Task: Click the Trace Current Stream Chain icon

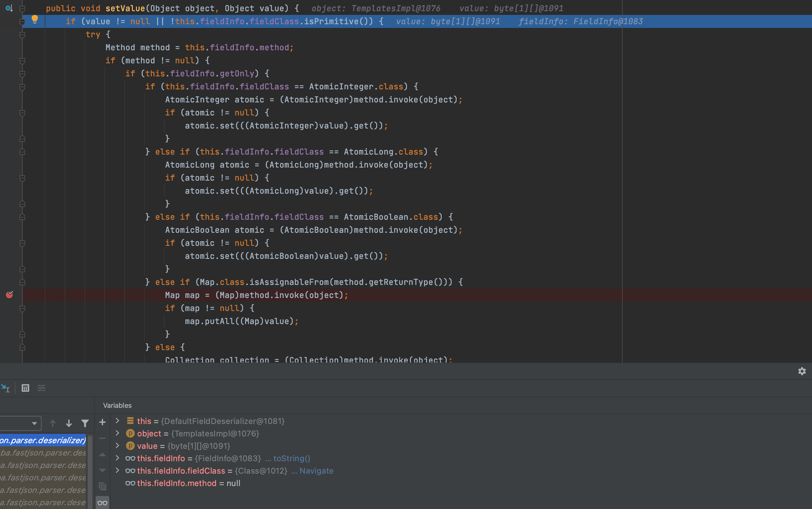Action: [41, 388]
